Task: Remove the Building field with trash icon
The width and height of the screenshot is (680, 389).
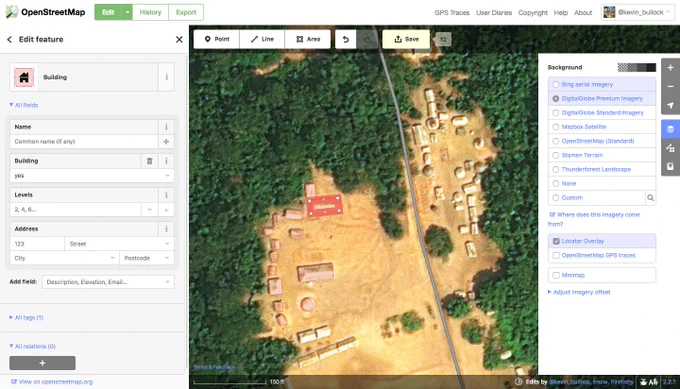Action: [150, 161]
